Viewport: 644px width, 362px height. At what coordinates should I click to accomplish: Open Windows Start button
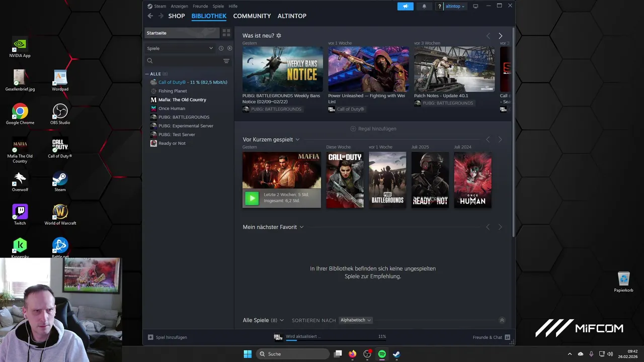click(x=248, y=354)
